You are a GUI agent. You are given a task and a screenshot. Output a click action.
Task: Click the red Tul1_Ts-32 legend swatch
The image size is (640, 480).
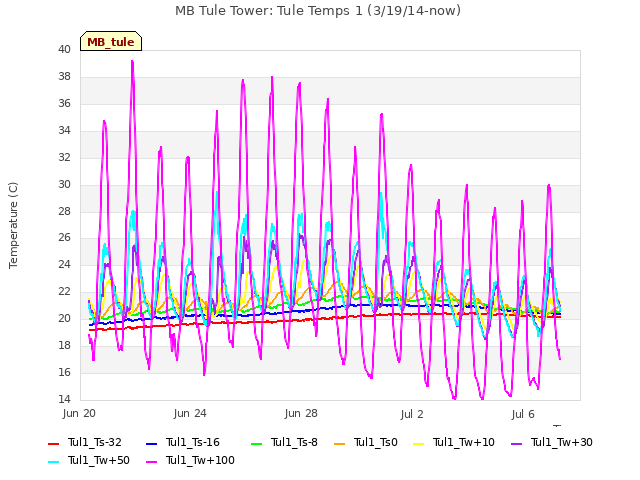tap(53, 444)
